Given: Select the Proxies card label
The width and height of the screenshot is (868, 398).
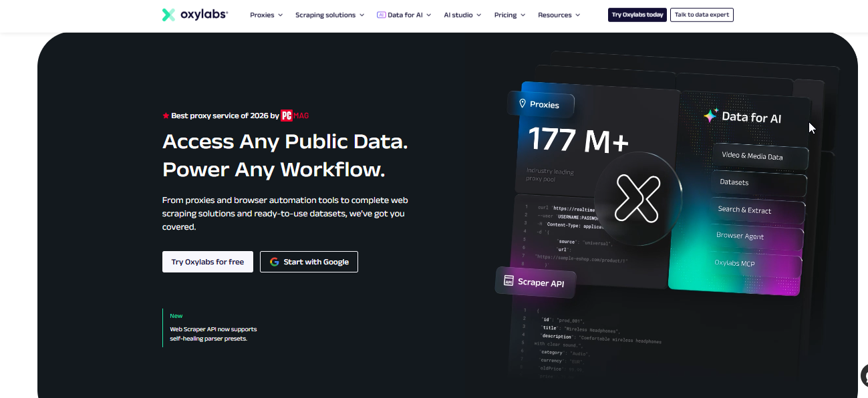Looking at the screenshot, I should click(x=544, y=105).
